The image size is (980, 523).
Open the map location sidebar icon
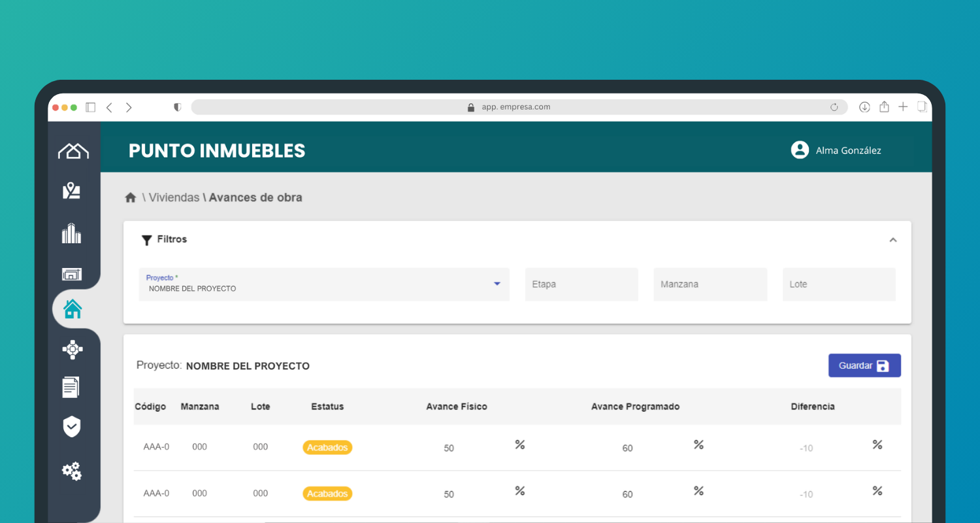[72, 191]
